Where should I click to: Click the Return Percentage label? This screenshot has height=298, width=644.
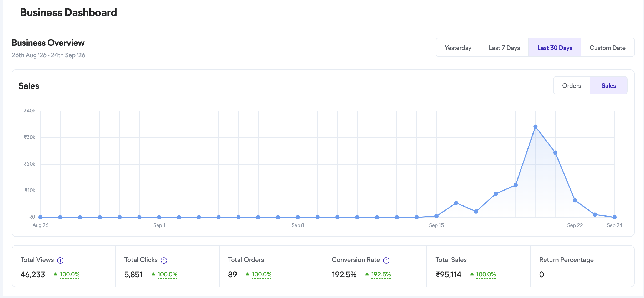click(x=566, y=260)
